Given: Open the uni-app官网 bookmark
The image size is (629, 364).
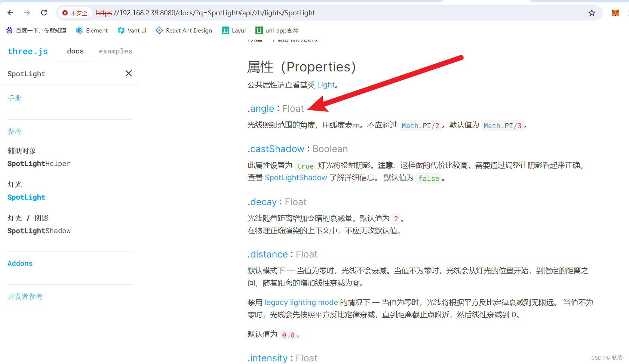Looking at the screenshot, I should point(276,31).
